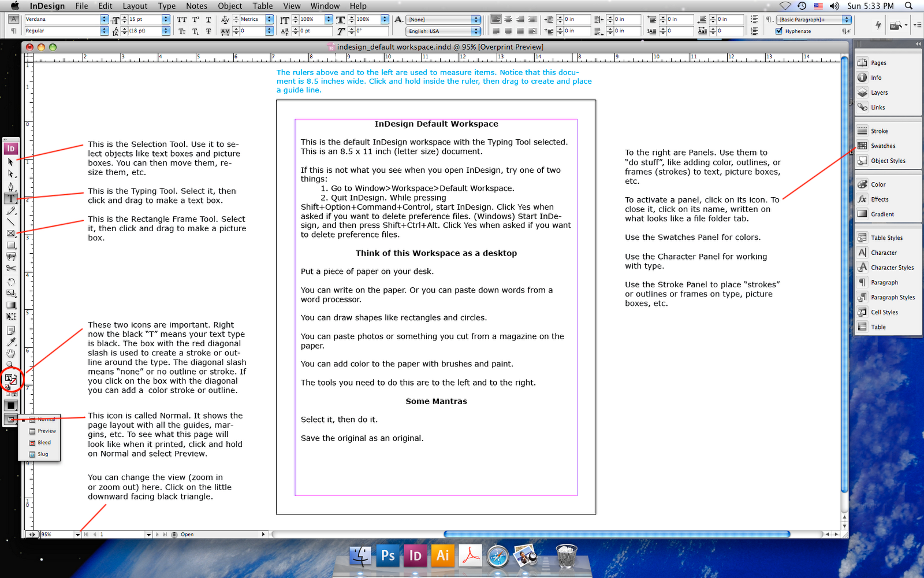Uncheck the Hyphenate checkbox

[779, 31]
